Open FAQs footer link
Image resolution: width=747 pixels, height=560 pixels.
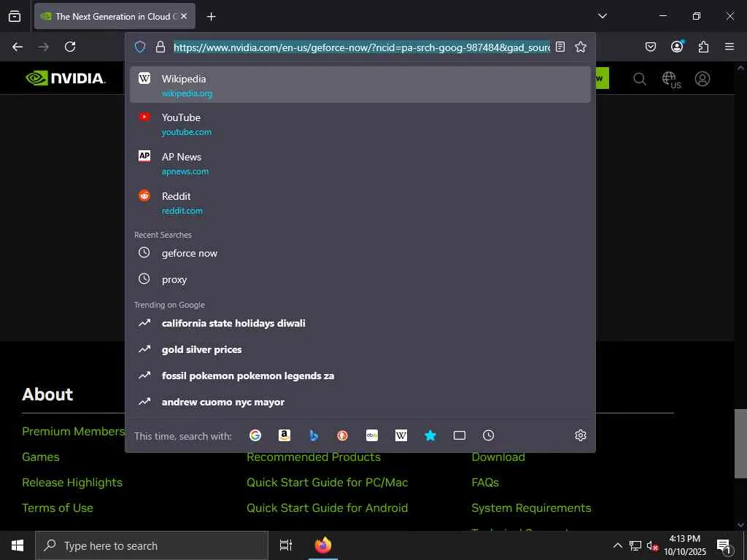tap(485, 483)
